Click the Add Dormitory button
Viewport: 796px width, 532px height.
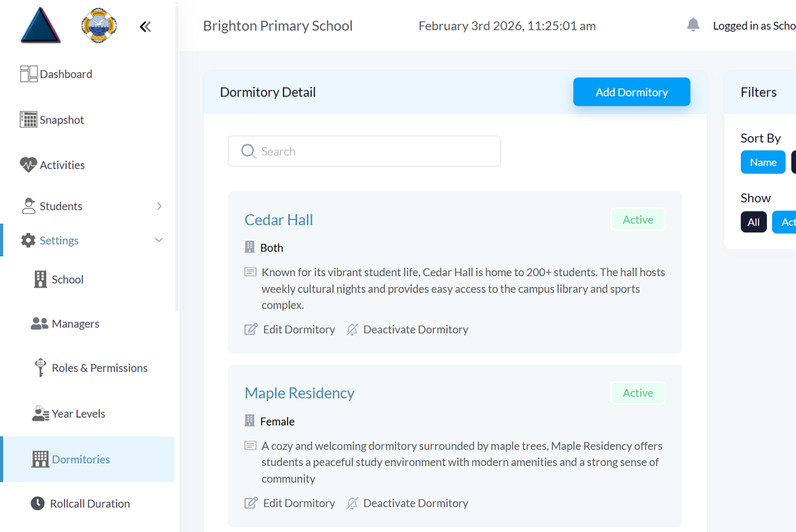(631, 92)
